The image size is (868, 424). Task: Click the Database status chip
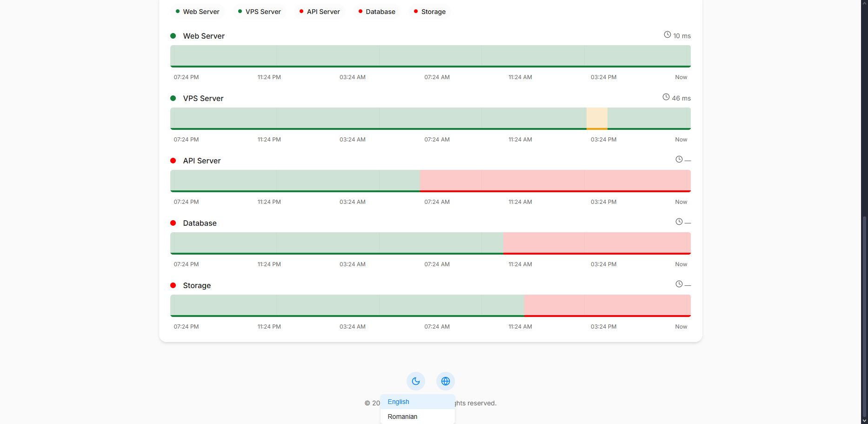[377, 12]
